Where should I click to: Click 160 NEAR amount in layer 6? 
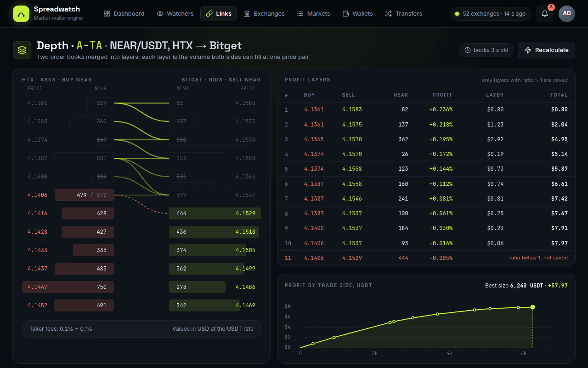403,184
